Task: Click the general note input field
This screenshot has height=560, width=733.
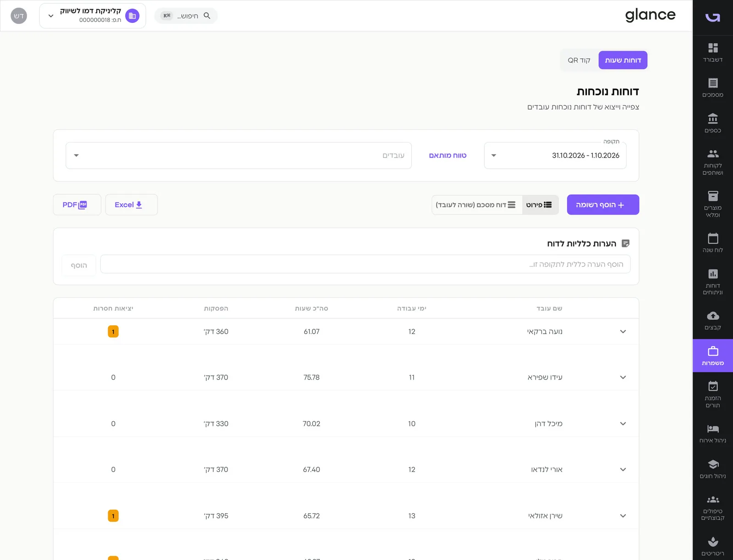Action: tap(365, 264)
